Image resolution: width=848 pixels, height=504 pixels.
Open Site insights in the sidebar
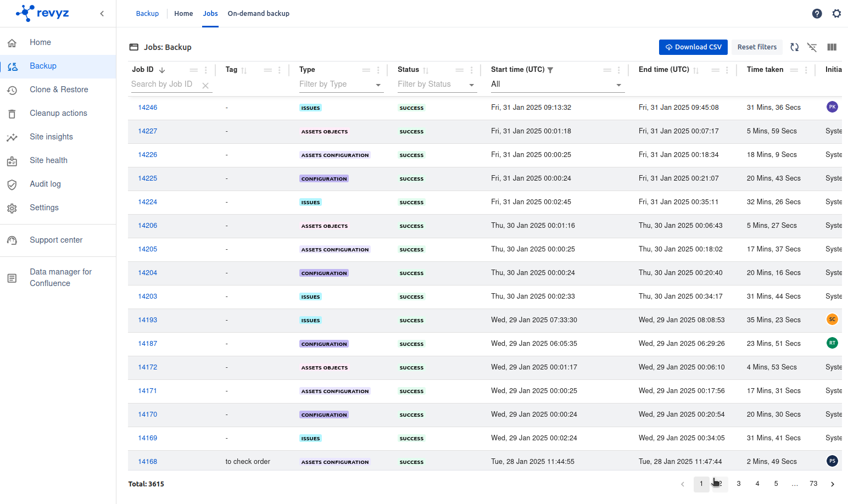(x=51, y=137)
